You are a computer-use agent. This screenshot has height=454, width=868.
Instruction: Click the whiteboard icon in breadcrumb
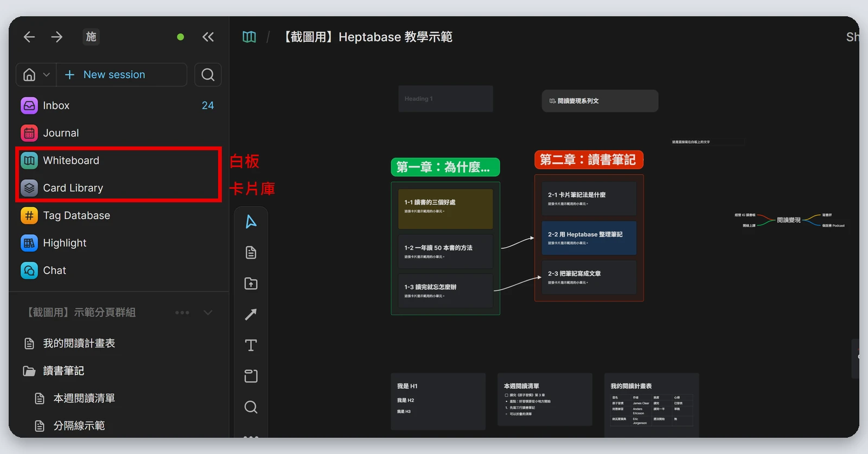(x=249, y=37)
